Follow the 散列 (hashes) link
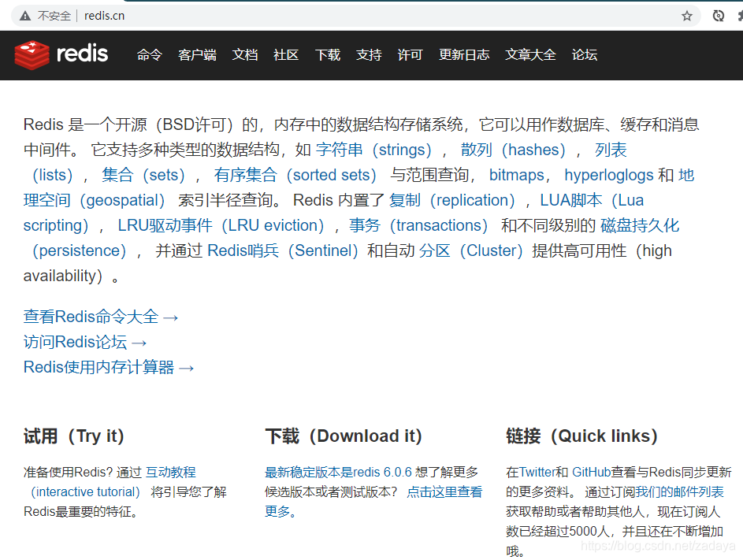The height and width of the screenshot is (560, 743). coord(513,150)
